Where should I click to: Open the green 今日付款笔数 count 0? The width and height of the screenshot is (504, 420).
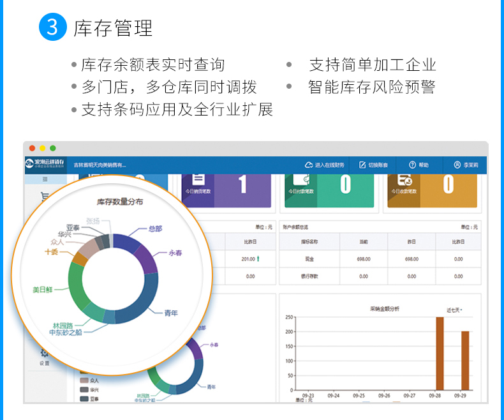tap(346, 184)
